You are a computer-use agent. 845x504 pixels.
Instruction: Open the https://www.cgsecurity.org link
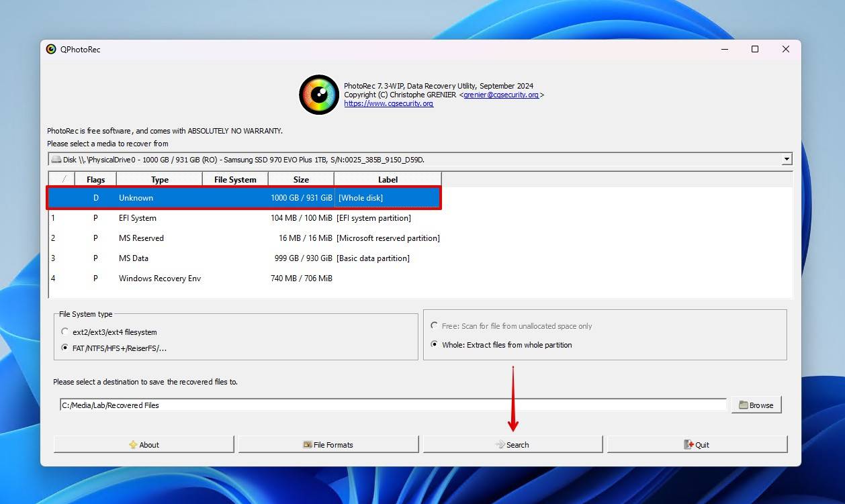click(x=388, y=103)
